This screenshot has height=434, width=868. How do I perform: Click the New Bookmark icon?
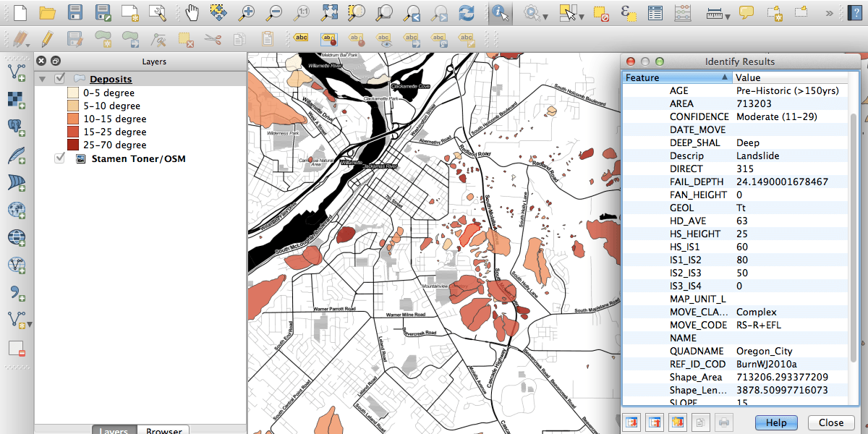point(774,12)
